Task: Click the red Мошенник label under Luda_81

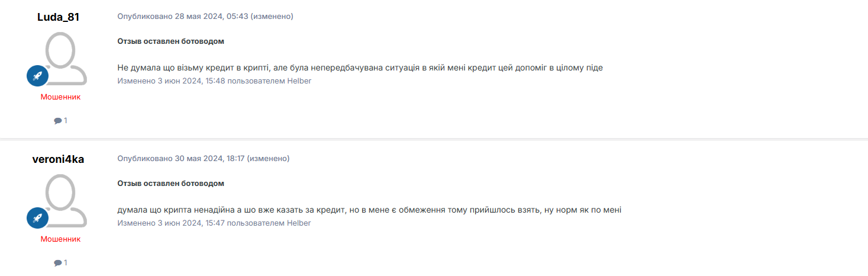Action: 60,97
